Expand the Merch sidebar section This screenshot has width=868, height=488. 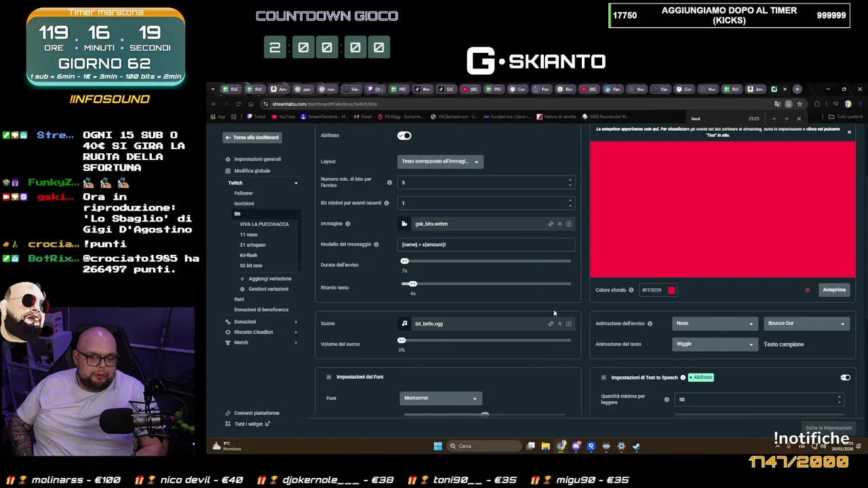click(x=296, y=342)
